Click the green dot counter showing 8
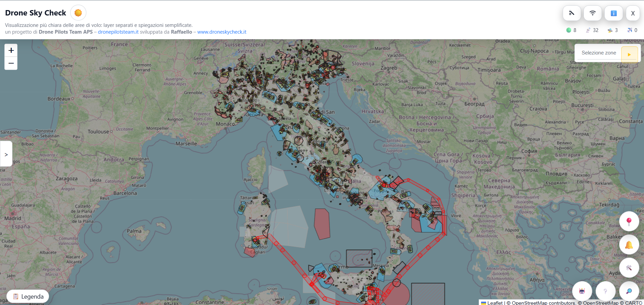The height and width of the screenshot is (305, 644). pyautogui.click(x=571, y=30)
